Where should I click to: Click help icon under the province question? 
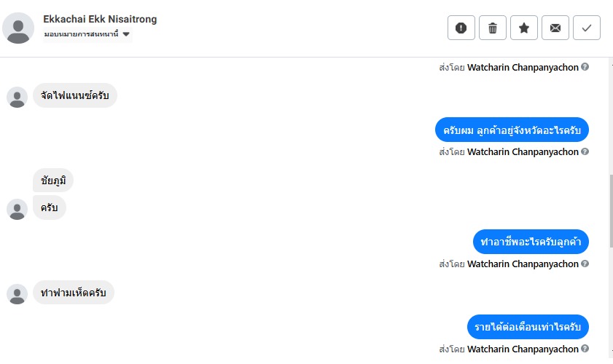(x=585, y=152)
